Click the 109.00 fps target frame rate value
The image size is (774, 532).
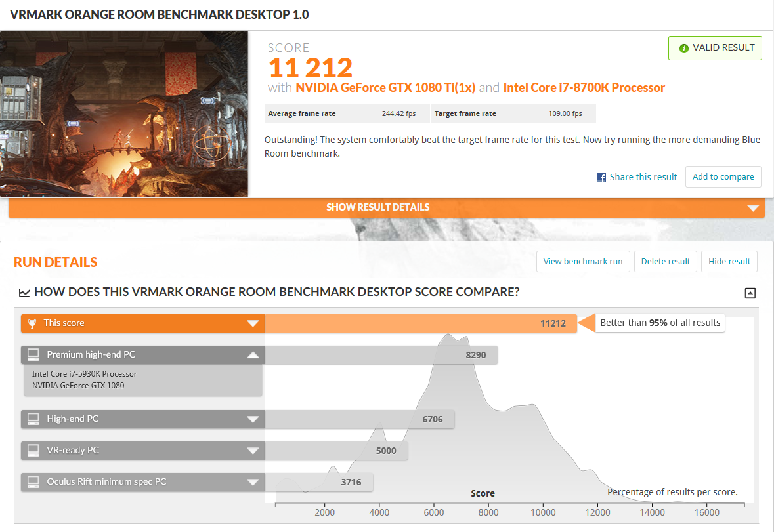coord(565,114)
